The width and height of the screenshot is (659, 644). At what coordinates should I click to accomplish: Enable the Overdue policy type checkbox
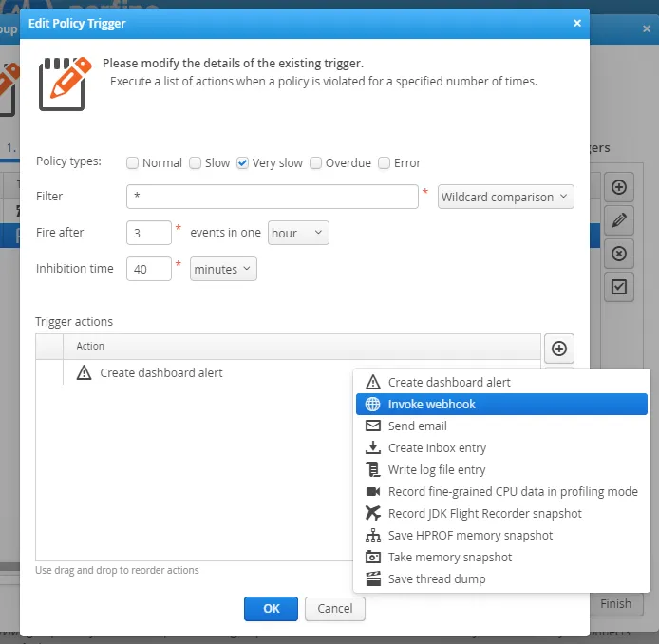[315, 162]
